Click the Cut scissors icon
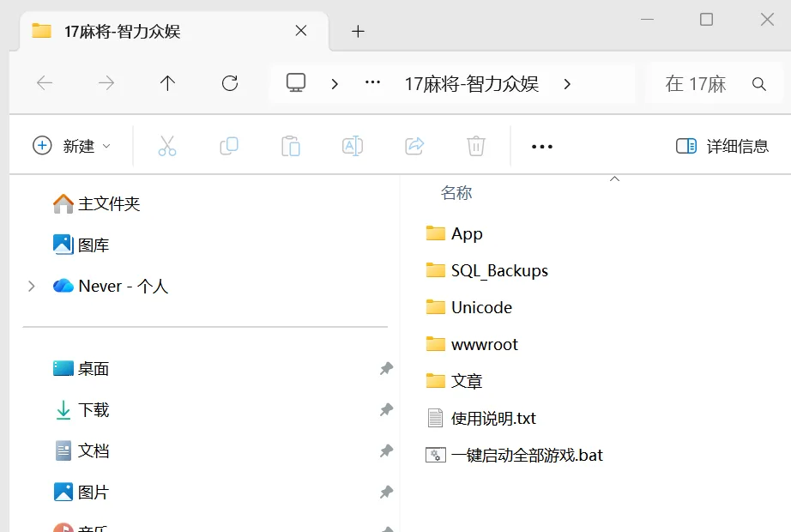Screen dimensions: 791x532 click(167, 146)
